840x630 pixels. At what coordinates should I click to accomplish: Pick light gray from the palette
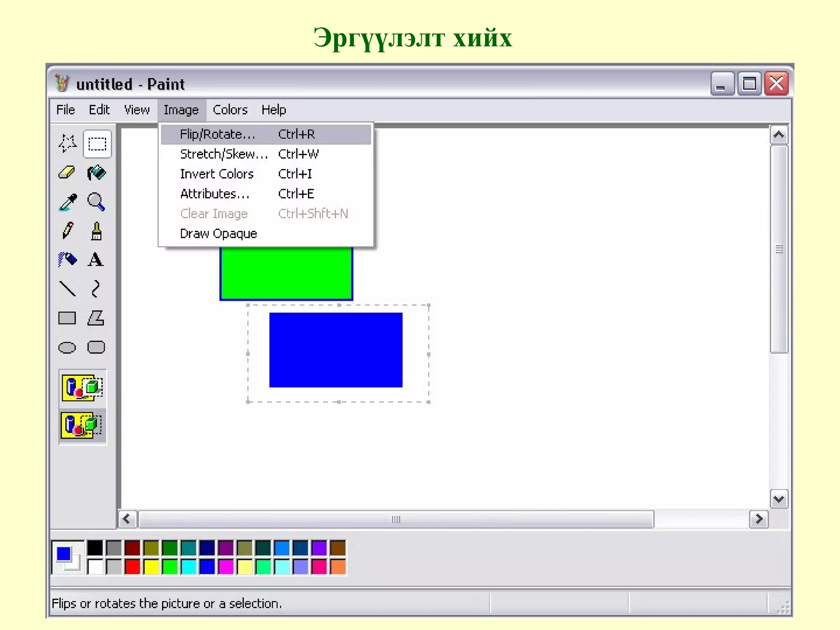pyautogui.click(x=114, y=567)
